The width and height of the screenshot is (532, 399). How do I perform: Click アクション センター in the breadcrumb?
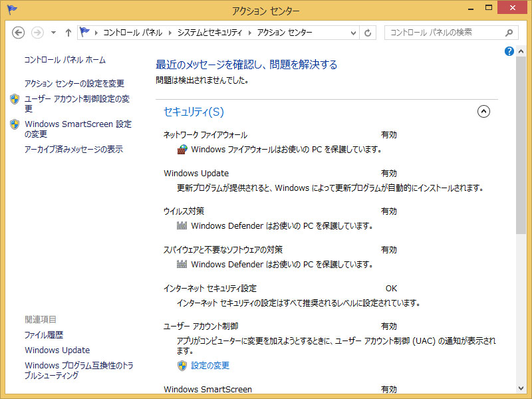coord(285,33)
